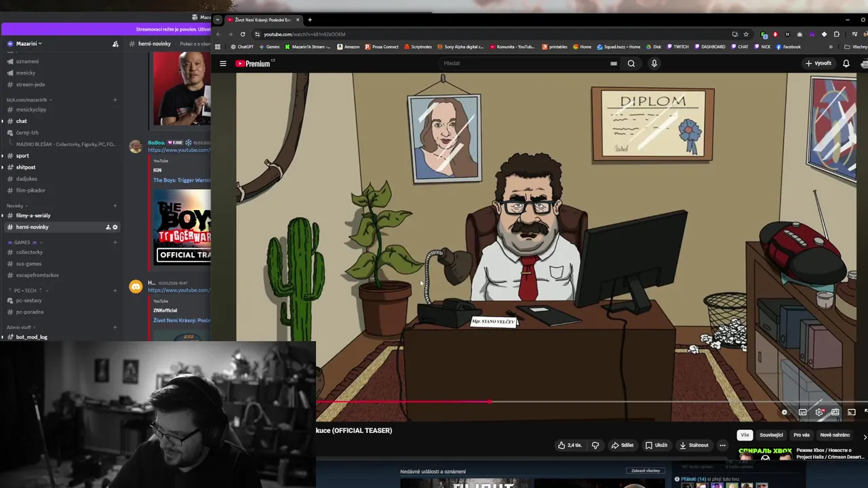Image resolution: width=868 pixels, height=488 pixels.
Task: Open the video player settings gear
Action: [x=819, y=412]
